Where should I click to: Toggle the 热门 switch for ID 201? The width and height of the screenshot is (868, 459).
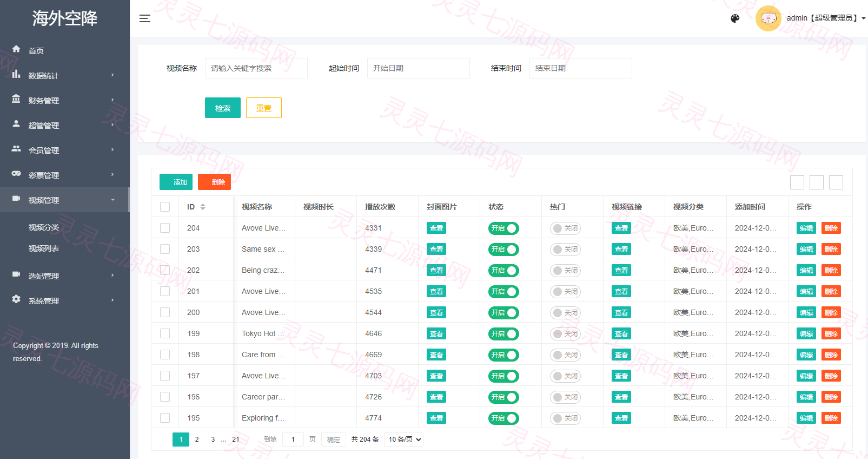click(x=565, y=292)
